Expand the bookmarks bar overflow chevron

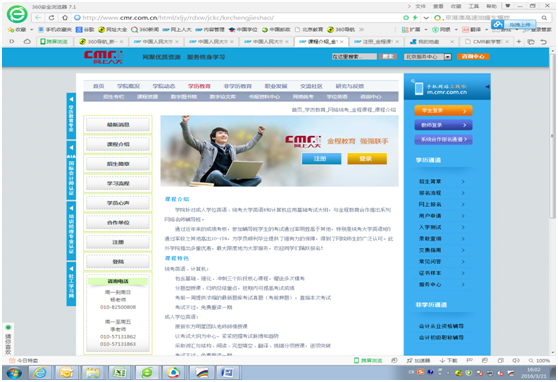coord(362,30)
